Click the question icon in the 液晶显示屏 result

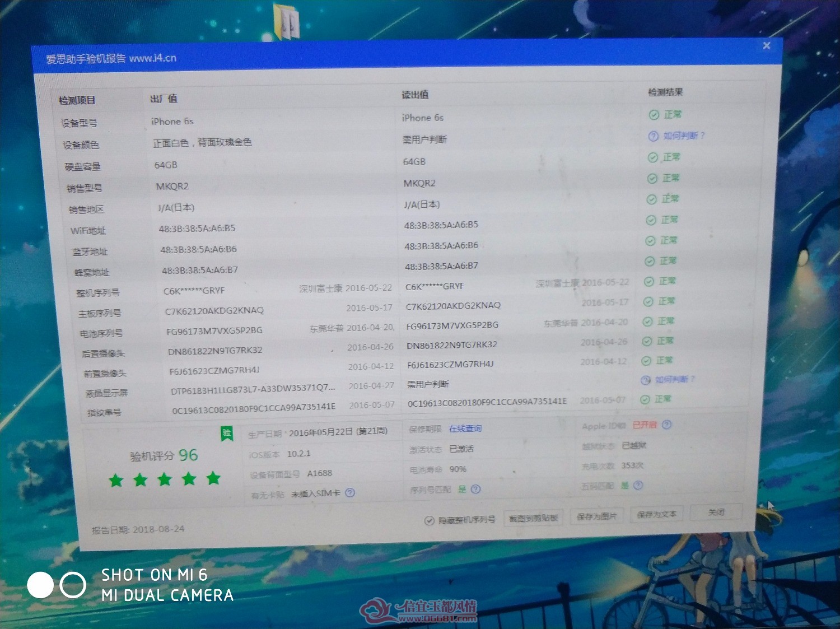click(x=646, y=380)
